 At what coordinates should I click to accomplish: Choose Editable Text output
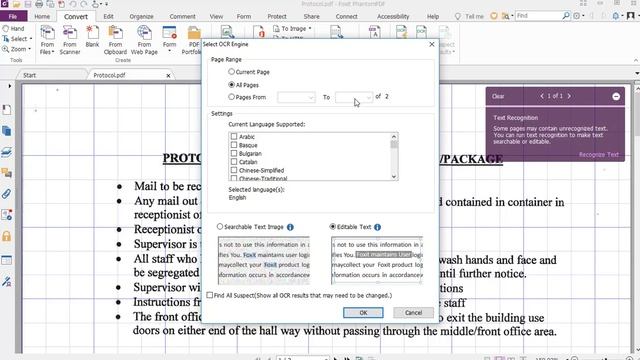point(332,227)
